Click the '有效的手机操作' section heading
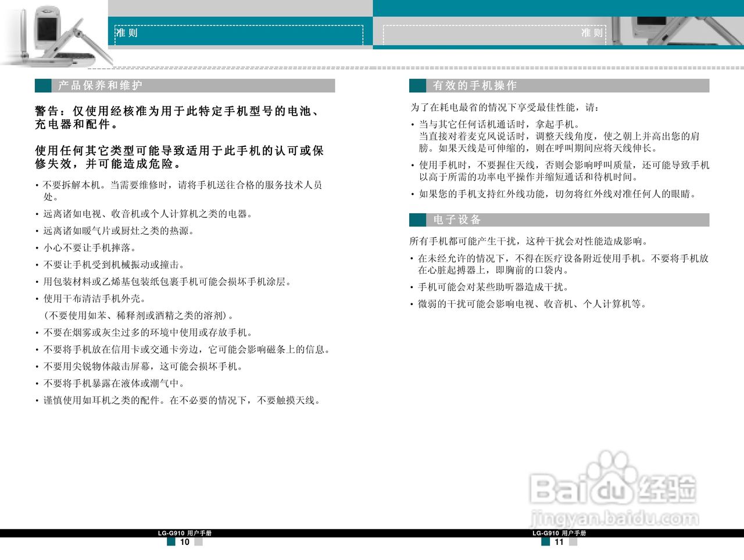 pos(475,85)
